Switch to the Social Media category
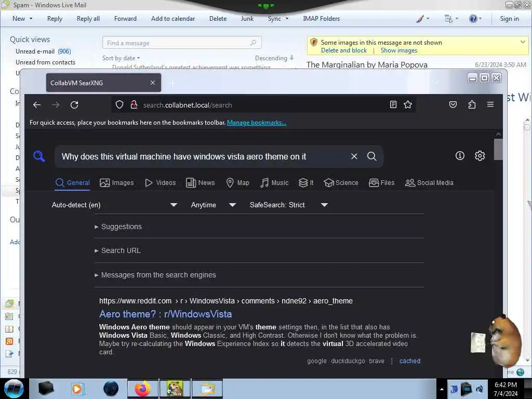 click(429, 183)
